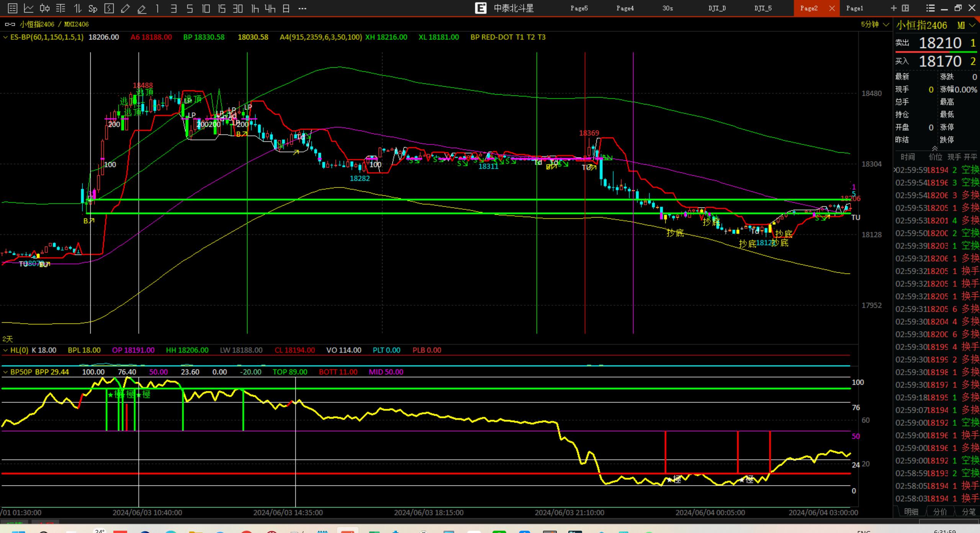Click the 买入 price 18170
Screen dimensions: 980x533
click(x=940, y=61)
